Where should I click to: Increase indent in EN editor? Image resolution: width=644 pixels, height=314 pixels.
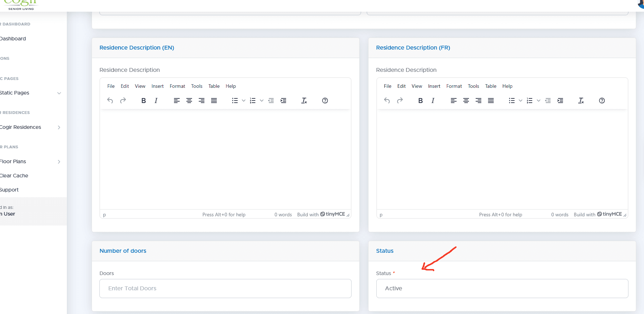(283, 101)
